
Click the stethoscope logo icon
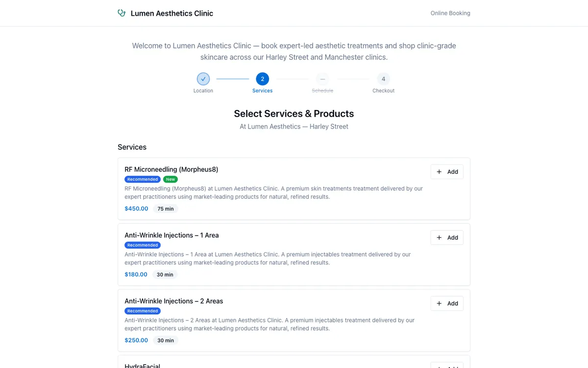click(122, 13)
